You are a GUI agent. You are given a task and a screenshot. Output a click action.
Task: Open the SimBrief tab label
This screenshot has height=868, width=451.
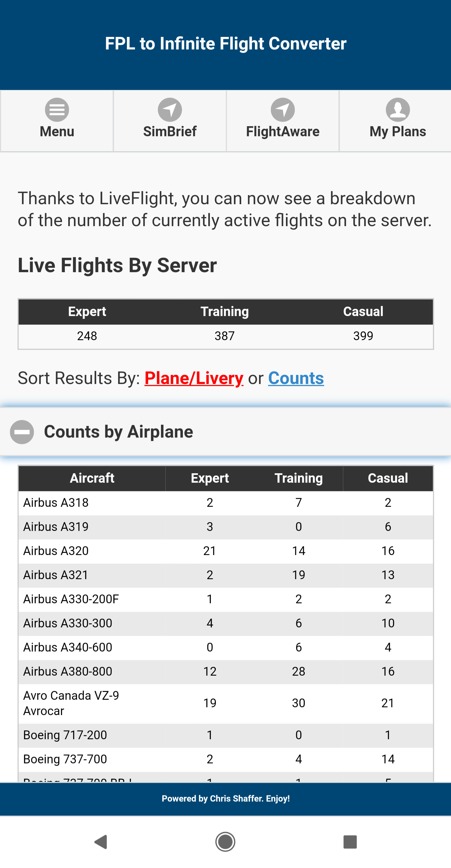170,132
